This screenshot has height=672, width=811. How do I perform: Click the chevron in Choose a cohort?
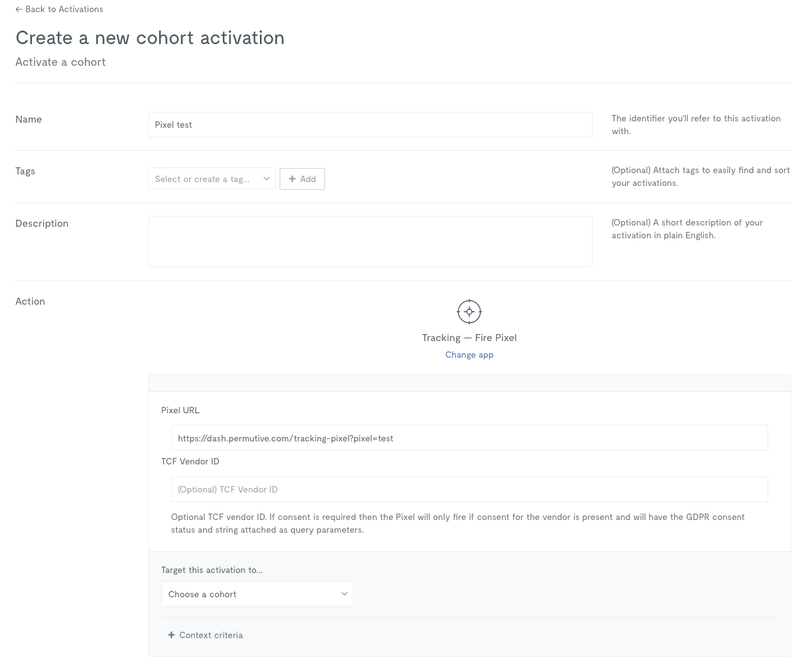tap(344, 594)
